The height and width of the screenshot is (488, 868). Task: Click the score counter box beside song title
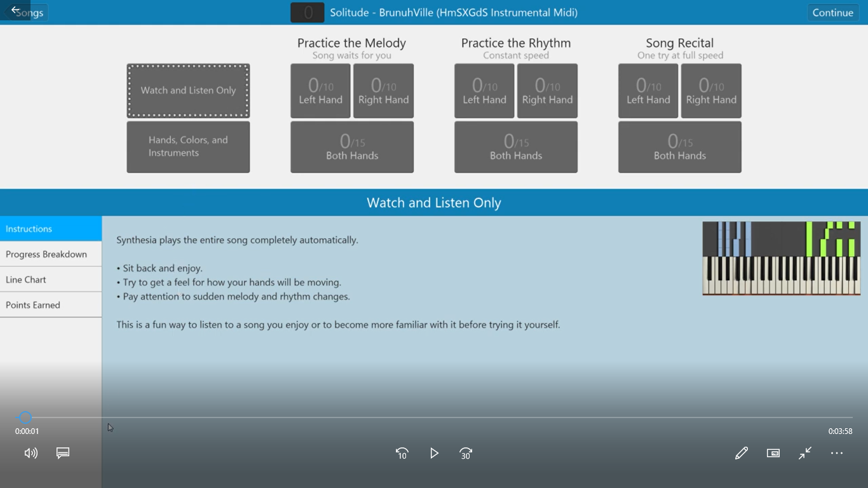[308, 13]
